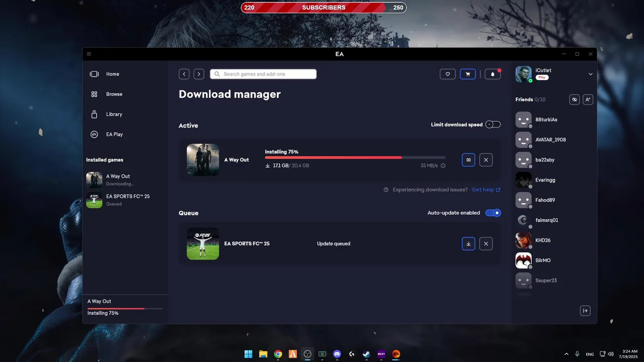Open Discord from taskbar

coord(337,354)
